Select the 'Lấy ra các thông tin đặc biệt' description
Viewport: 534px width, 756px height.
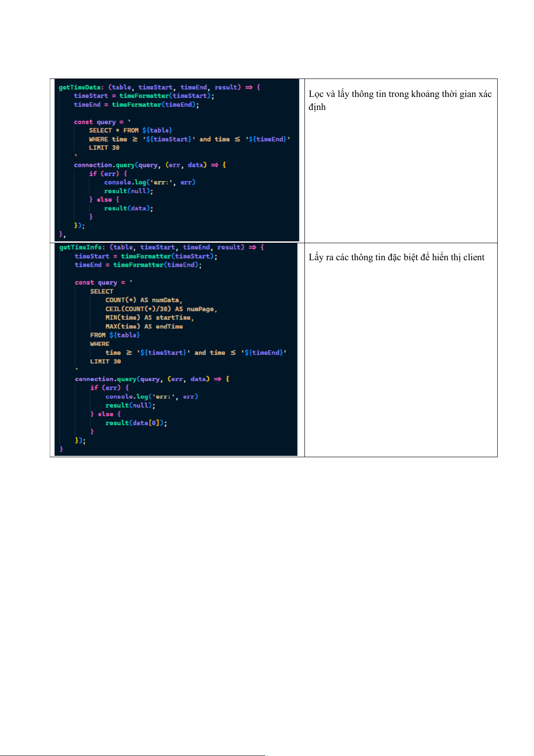pos(396,258)
